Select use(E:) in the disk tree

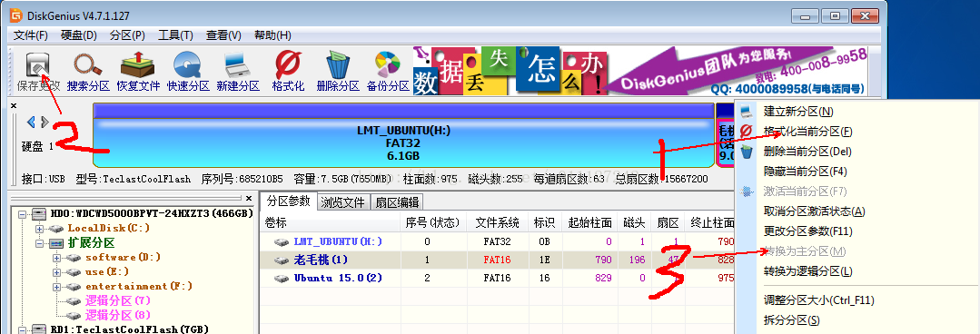107,271
